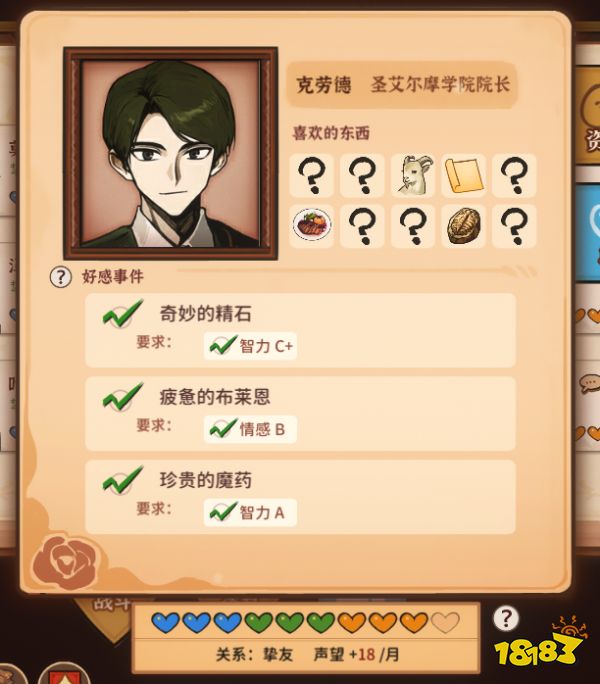
Task: Click the goat liked-item icon
Action: 412,175
